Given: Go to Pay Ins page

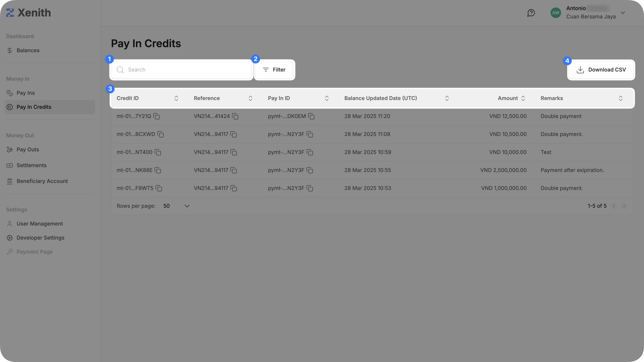Looking at the screenshot, I should 25,93.
